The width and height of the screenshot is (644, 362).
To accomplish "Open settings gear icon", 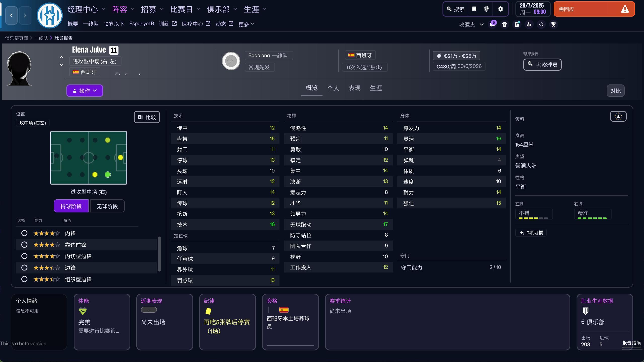I will coord(500,9).
